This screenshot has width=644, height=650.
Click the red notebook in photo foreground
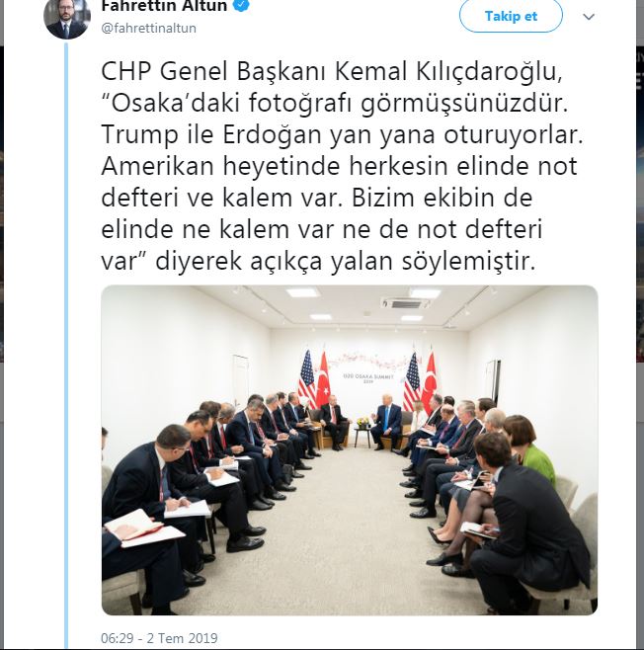tap(133, 524)
